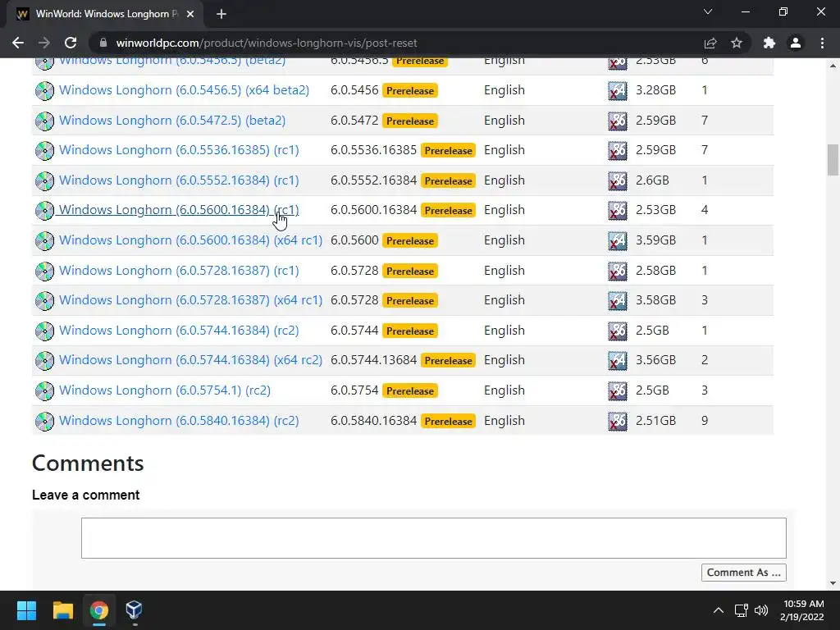The width and height of the screenshot is (840, 630).
Task: Click the Comment As ... button
Action: tap(743, 572)
